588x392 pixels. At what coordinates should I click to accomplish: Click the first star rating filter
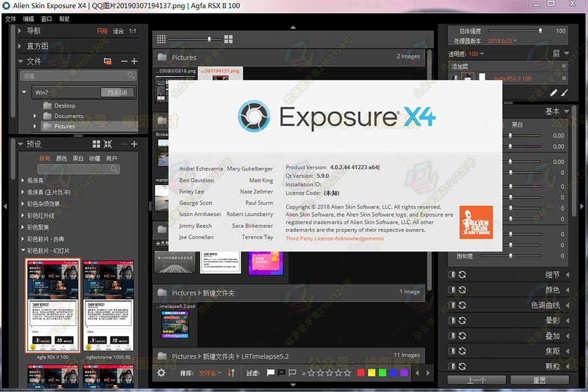click(311, 373)
